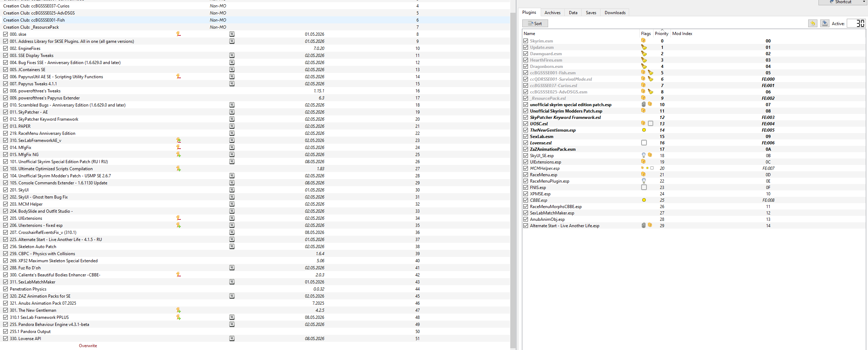This screenshot has height=350, width=868.
Task: Click the create backup icon beside Active
Action: pyautogui.click(x=824, y=23)
